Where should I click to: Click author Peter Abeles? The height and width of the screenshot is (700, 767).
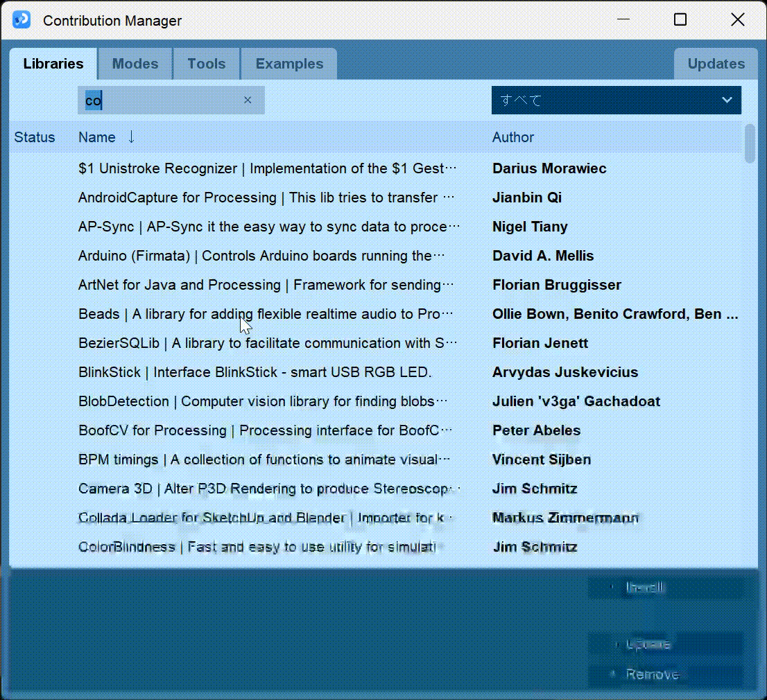pos(536,430)
